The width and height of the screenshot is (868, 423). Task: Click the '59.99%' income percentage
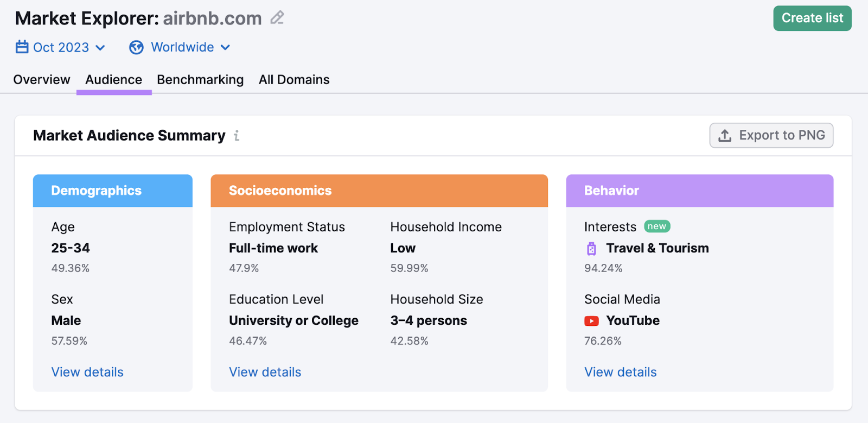pyautogui.click(x=410, y=268)
